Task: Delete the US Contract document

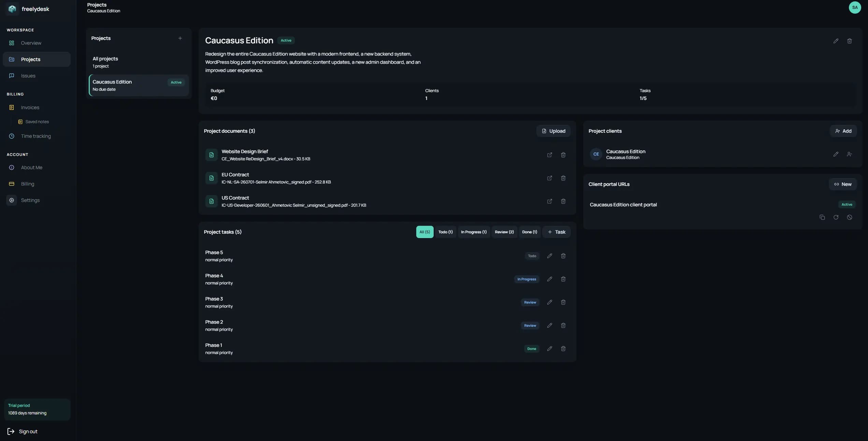Action: 563,201
